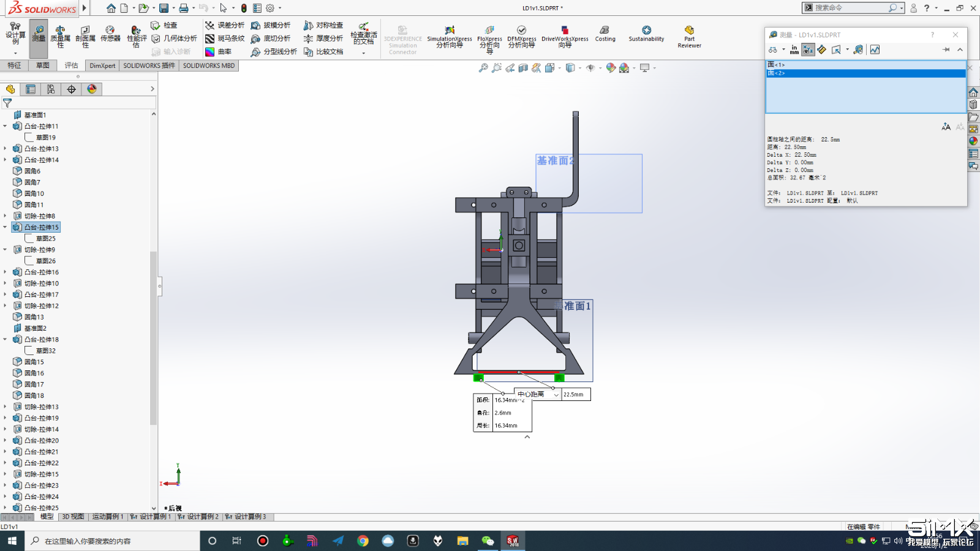Select 圆角13 in feature tree
The height and width of the screenshot is (551, 980).
[34, 317]
